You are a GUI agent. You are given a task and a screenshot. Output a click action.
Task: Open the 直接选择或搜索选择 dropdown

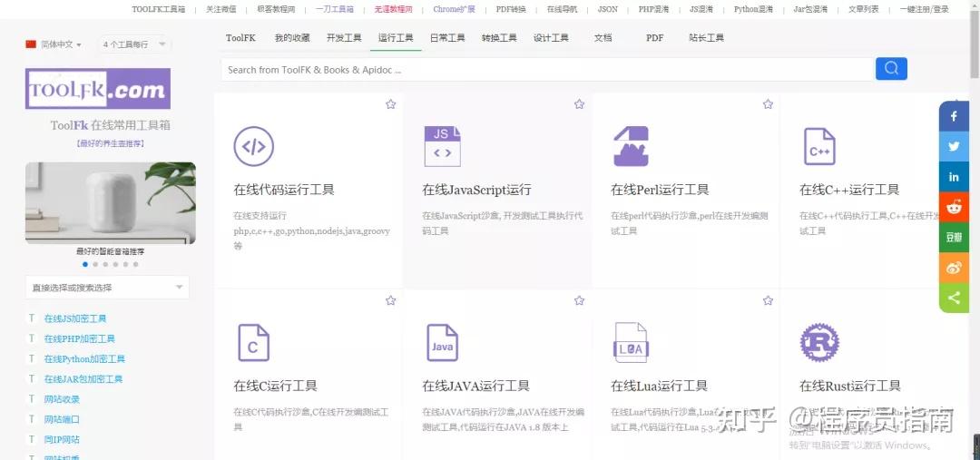(107, 288)
